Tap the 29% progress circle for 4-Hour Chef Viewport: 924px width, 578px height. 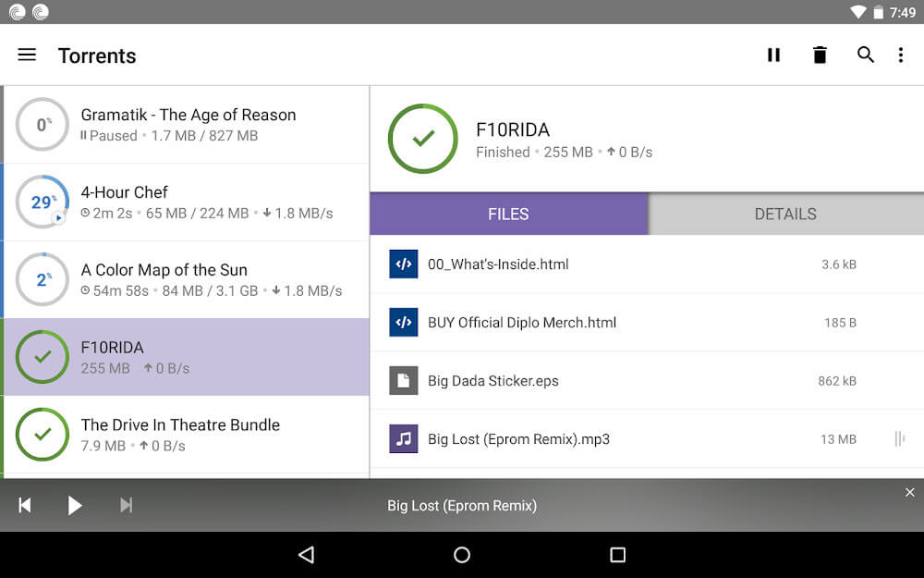pos(43,202)
